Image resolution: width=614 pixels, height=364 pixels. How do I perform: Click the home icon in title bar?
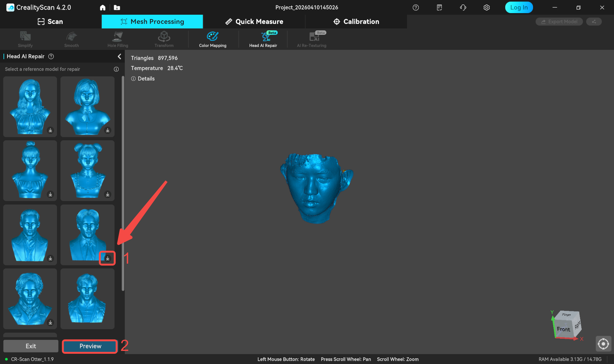click(x=102, y=8)
